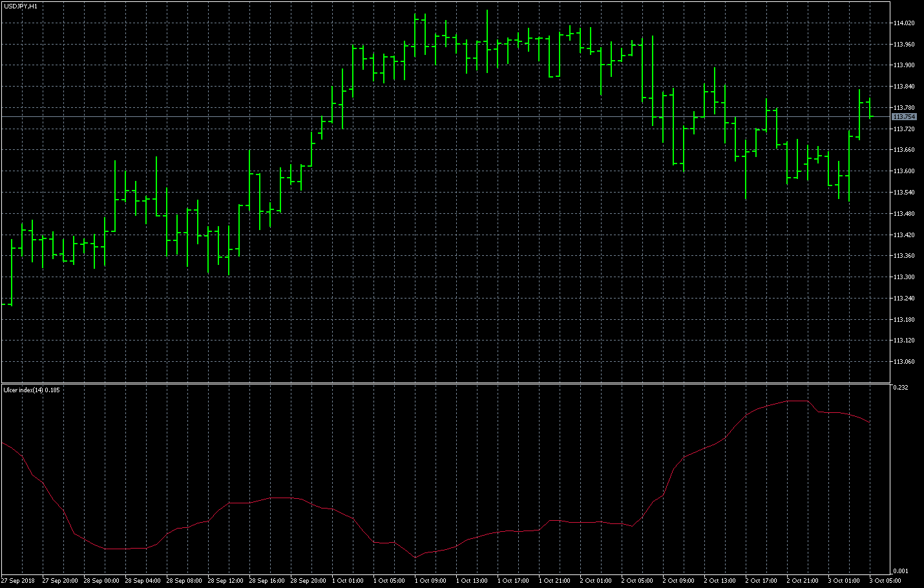The image size is (924, 588).
Task: Select the USDJPY,H1 chart label
Action: (x=19, y=5)
